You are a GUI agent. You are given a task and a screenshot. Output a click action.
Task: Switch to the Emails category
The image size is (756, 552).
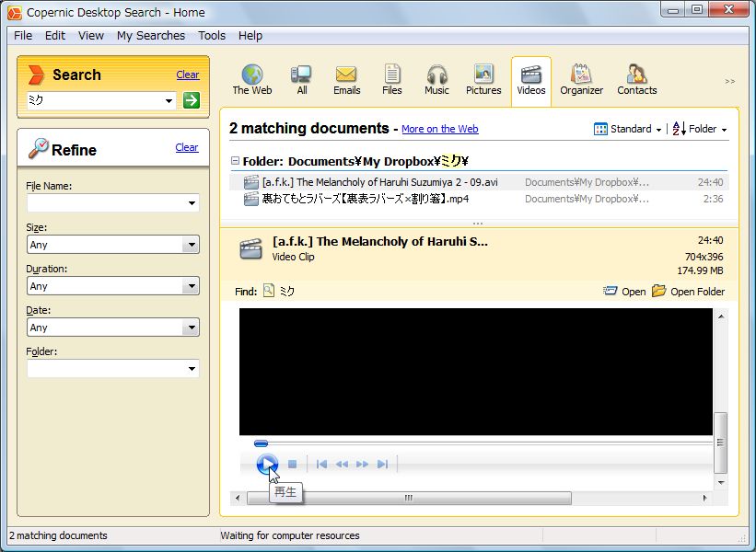tap(346, 80)
